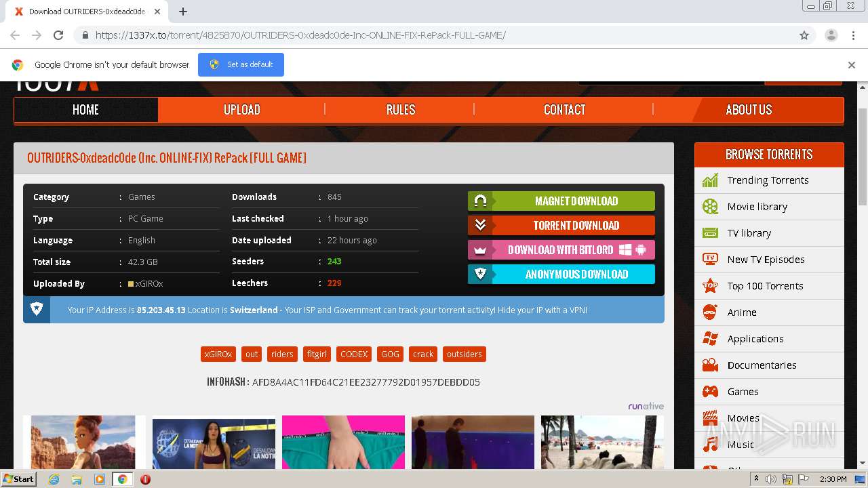Click the Torrent Download button
This screenshot has height=488, width=868.
coord(561,225)
